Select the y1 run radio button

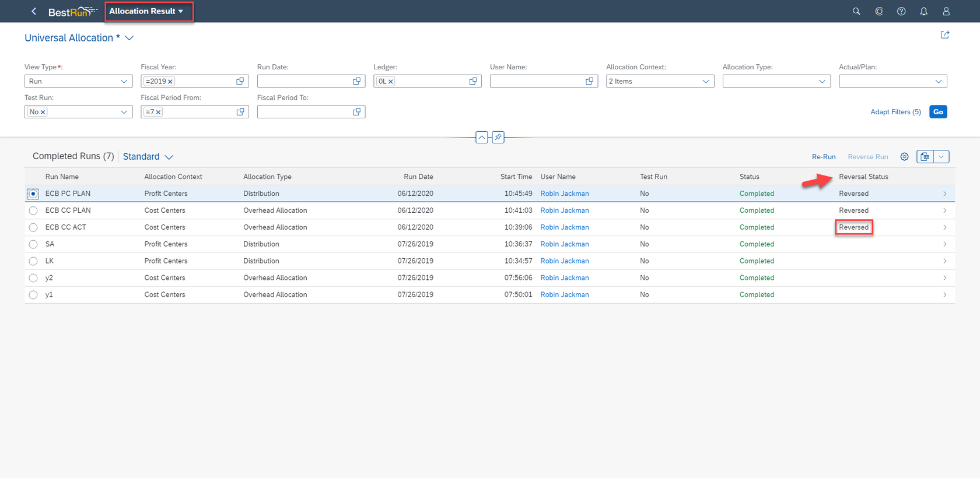coord(33,295)
